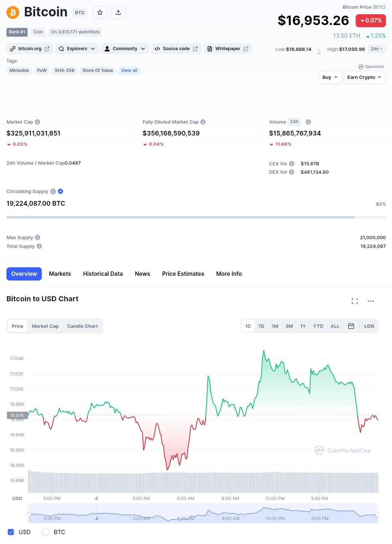Open the 24h low/high period dropdown
Image resolution: width=392 pixels, height=544 pixels.
point(377,49)
